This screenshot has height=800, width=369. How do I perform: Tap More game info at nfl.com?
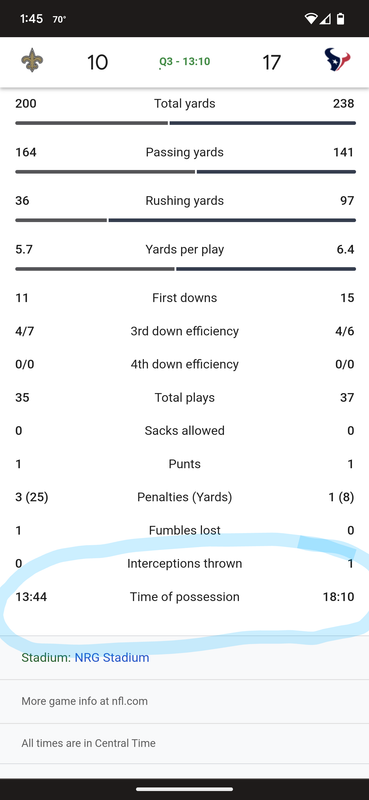click(85, 701)
